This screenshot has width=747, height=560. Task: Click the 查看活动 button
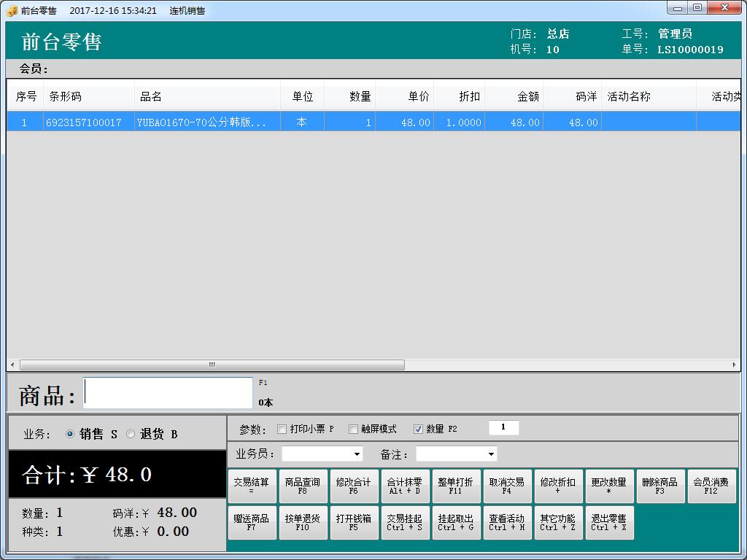(x=507, y=522)
